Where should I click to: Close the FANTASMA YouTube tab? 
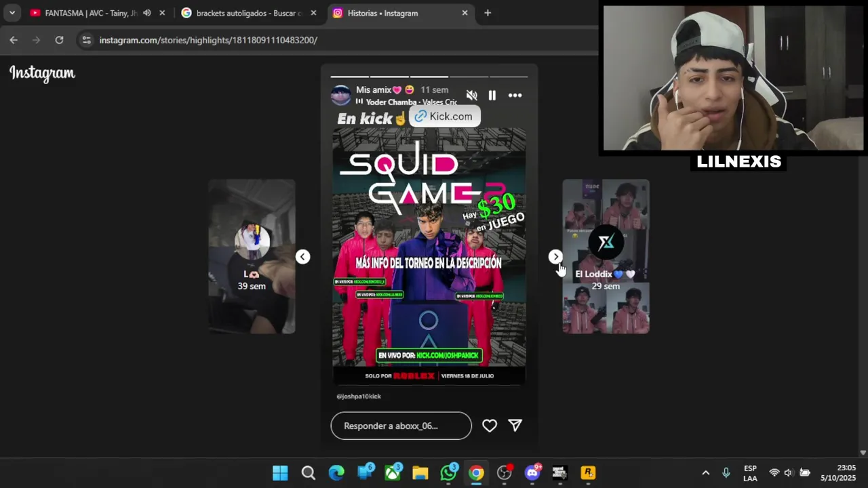pyautogui.click(x=162, y=13)
